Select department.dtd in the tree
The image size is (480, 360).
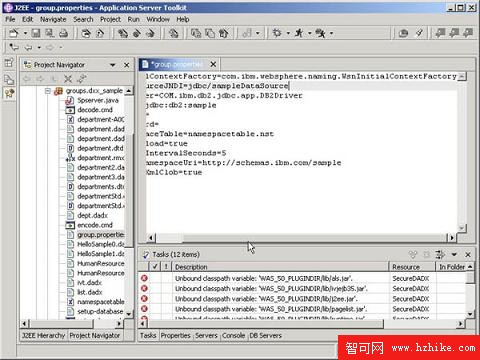tap(100, 148)
